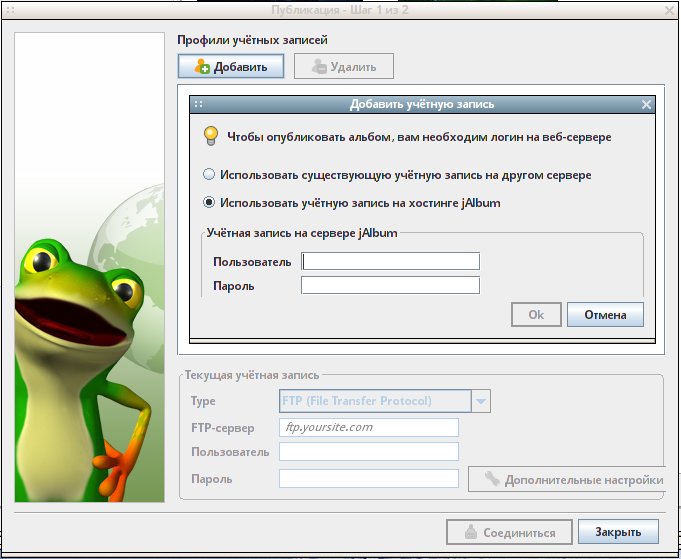This screenshot has width=681, height=559.
Task: Close the Публикация window
Action: pyautogui.click(x=670, y=10)
